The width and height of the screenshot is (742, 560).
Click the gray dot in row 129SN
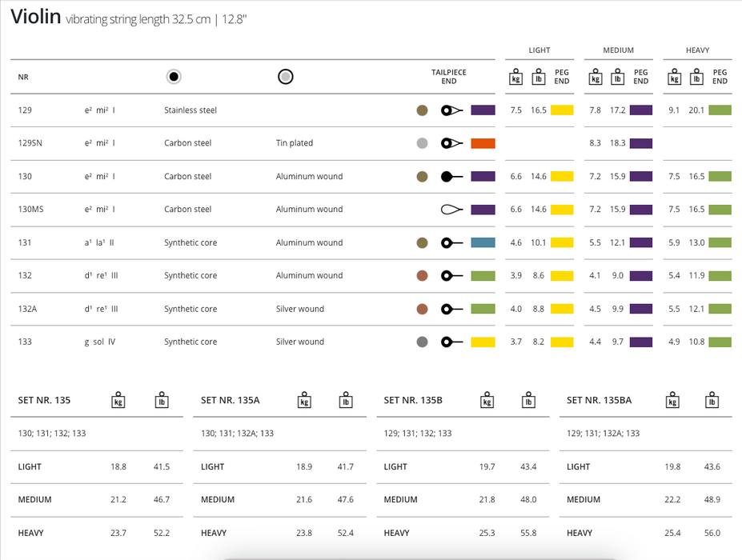coord(423,143)
